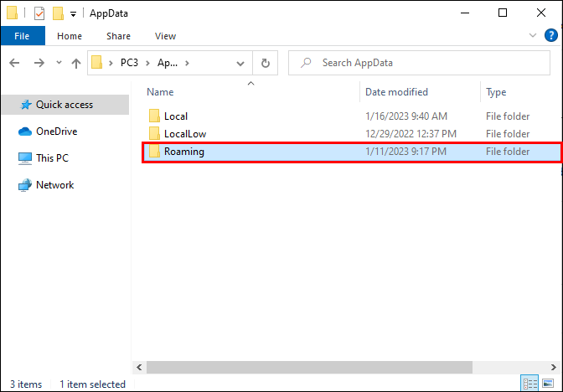Screen dimensions: 563x392
Task: Click the Properties icon in title bar
Action: (x=39, y=13)
